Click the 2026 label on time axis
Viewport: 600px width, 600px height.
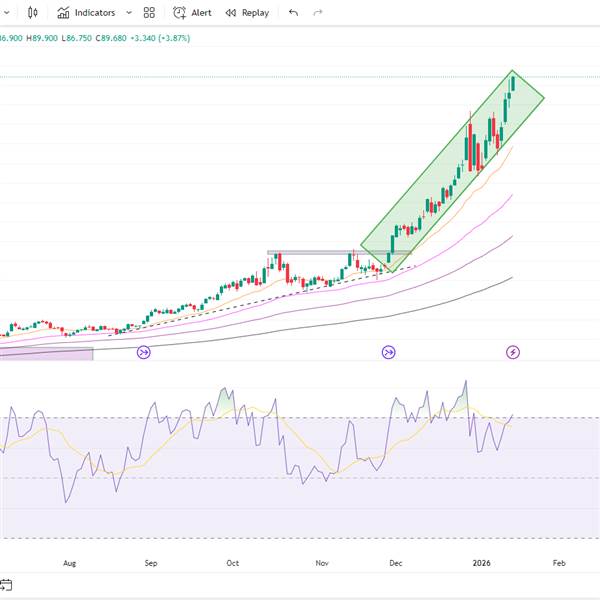tap(481, 563)
